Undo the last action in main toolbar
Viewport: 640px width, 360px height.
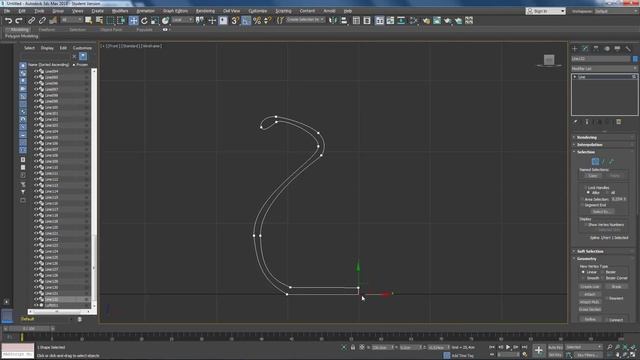pyautogui.click(x=8, y=20)
